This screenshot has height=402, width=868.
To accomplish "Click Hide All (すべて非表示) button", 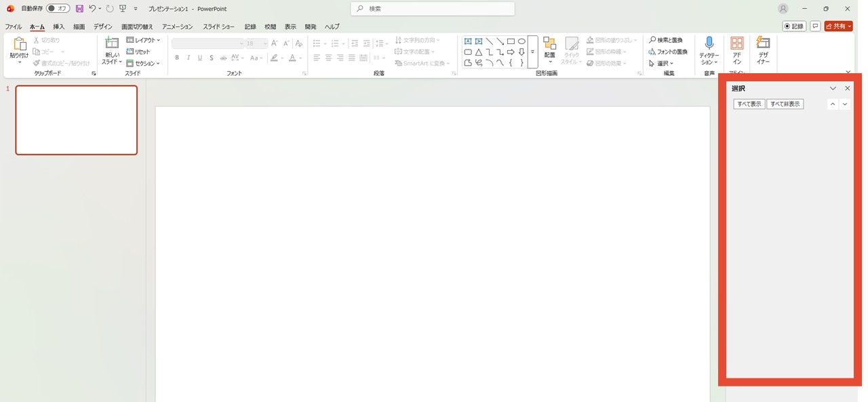I will [x=785, y=104].
